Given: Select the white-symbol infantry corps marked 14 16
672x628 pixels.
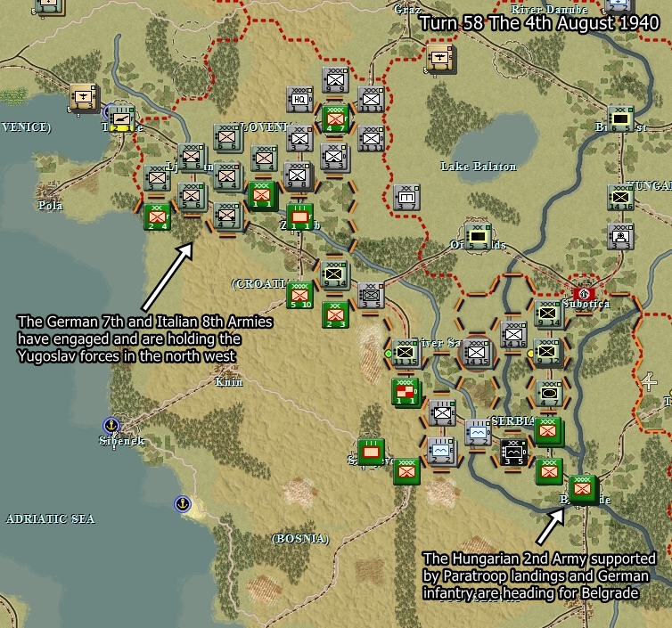Looking at the screenshot, I should [x=513, y=334].
